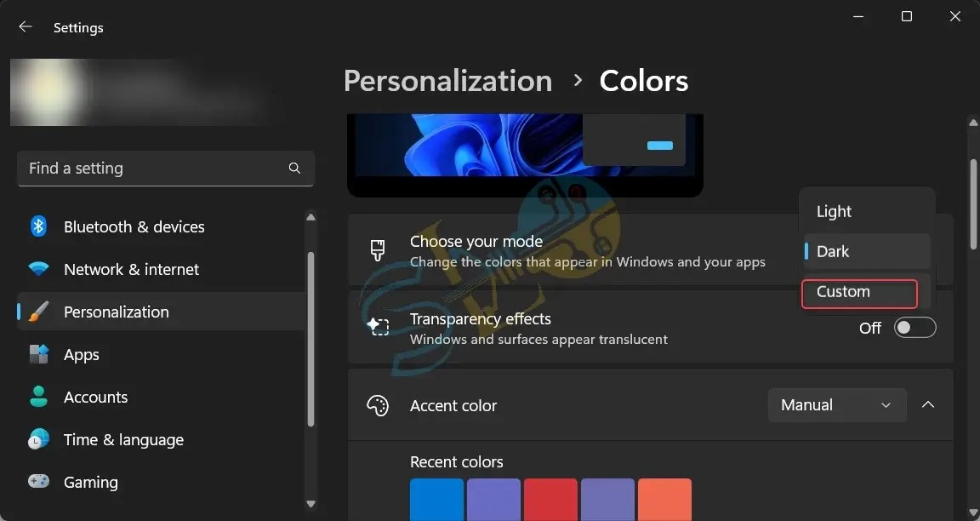Click the sidebar scroll up arrow

311,218
